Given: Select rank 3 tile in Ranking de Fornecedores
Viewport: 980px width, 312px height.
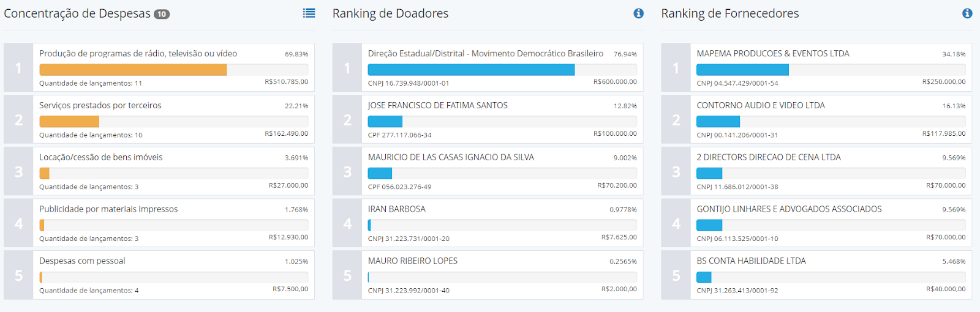Looking at the screenshot, I should point(676,171).
